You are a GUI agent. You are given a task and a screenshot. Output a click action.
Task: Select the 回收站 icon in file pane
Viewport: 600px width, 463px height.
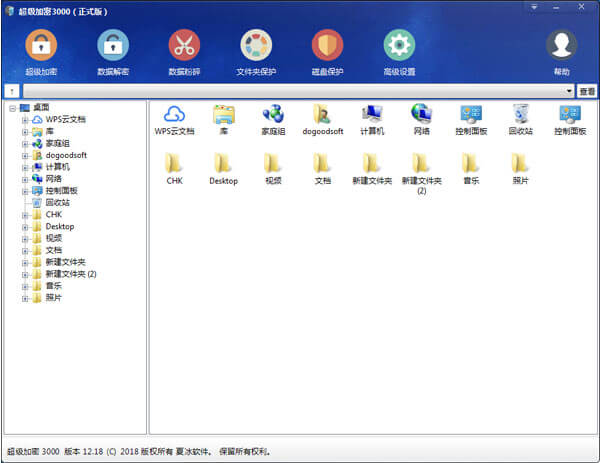(x=520, y=120)
